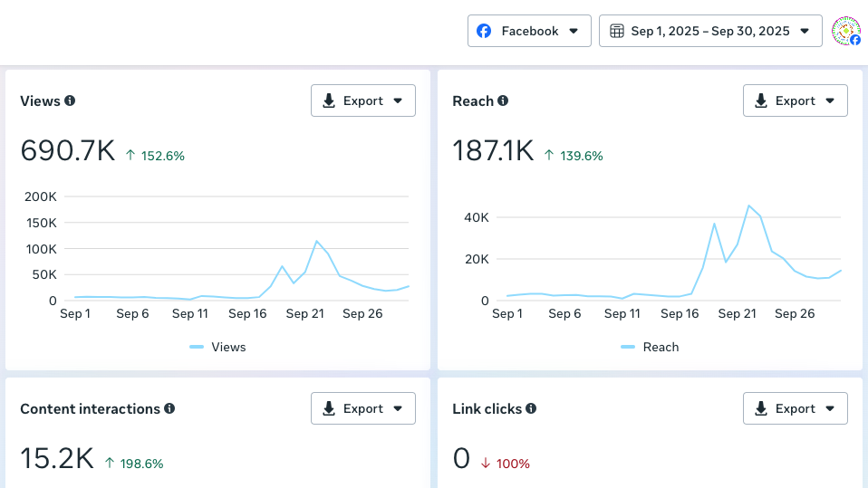Expand the Facebook platform dropdown arrow
Image resolution: width=868 pixels, height=488 pixels.
(x=574, y=31)
